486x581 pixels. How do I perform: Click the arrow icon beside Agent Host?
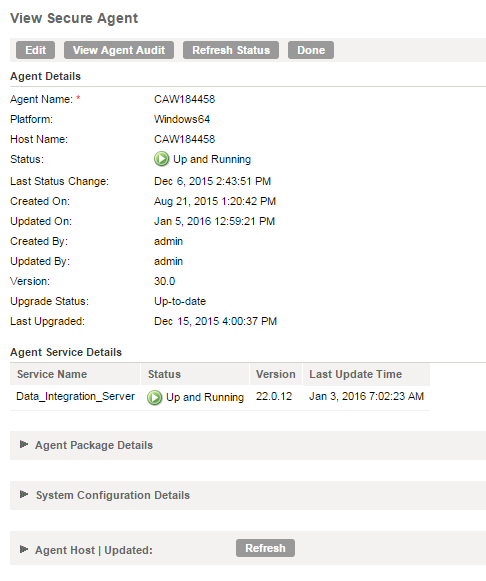[24, 549]
